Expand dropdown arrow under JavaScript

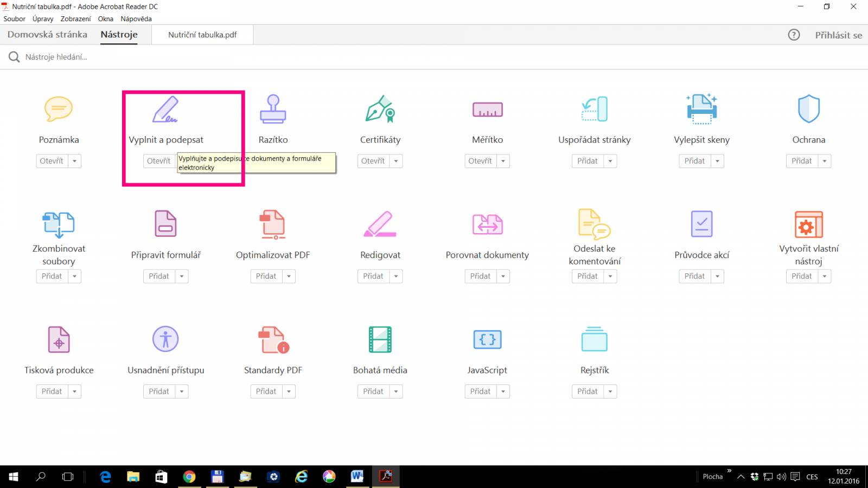[x=503, y=391]
